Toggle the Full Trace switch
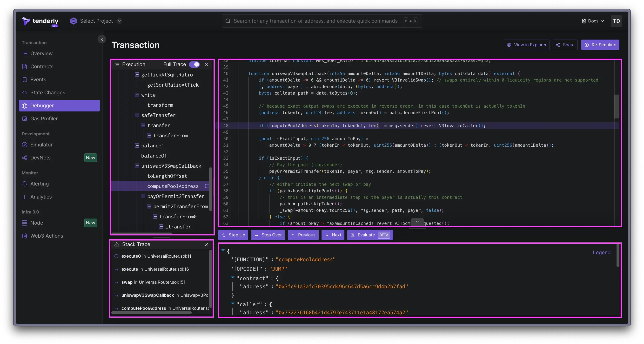The width and height of the screenshot is (644, 344). (x=194, y=64)
